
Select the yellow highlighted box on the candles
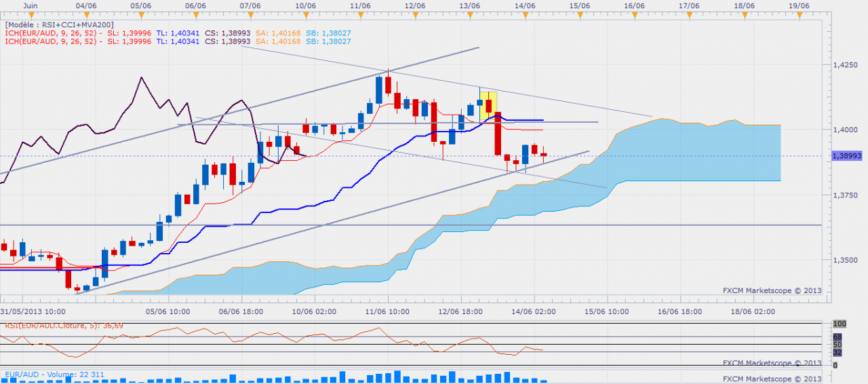[x=488, y=106]
